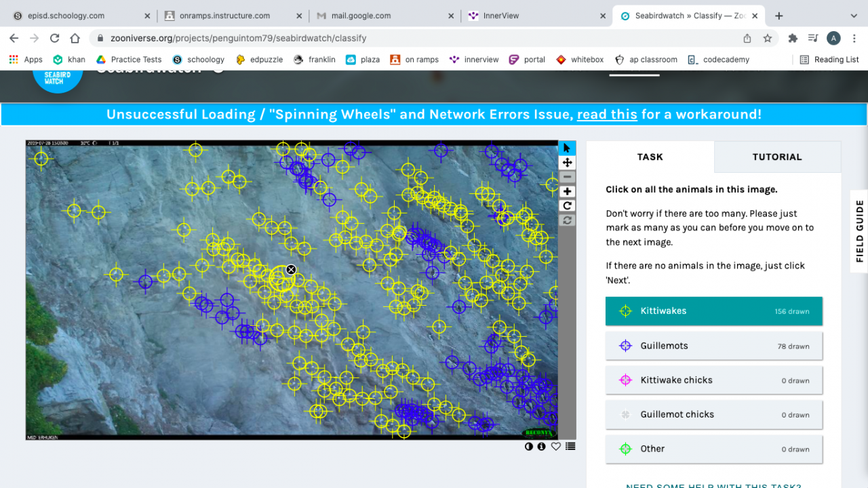The height and width of the screenshot is (488, 868).
Task: Open subject info metadata icon
Action: click(x=542, y=446)
